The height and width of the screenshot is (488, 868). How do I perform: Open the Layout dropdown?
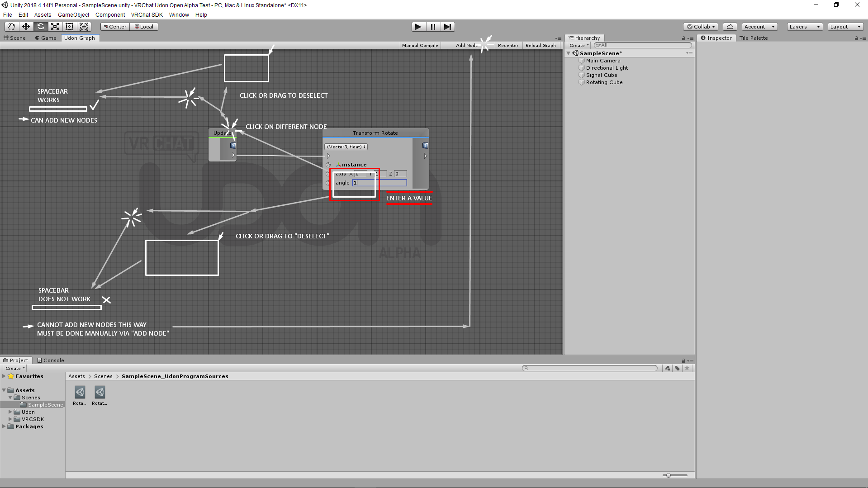click(845, 27)
